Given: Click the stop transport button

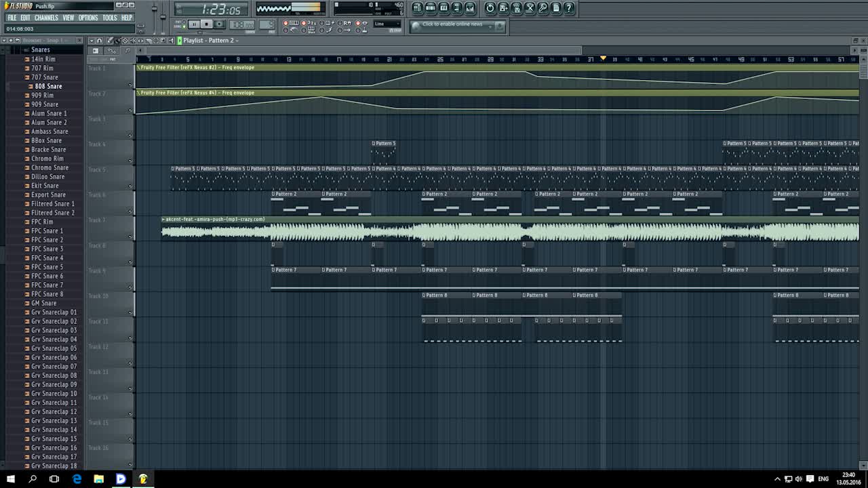Looking at the screenshot, I should [207, 24].
